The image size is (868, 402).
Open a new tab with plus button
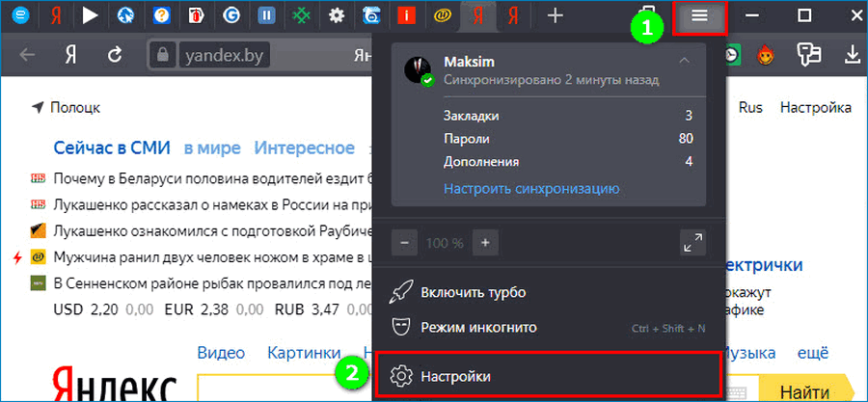[x=555, y=16]
